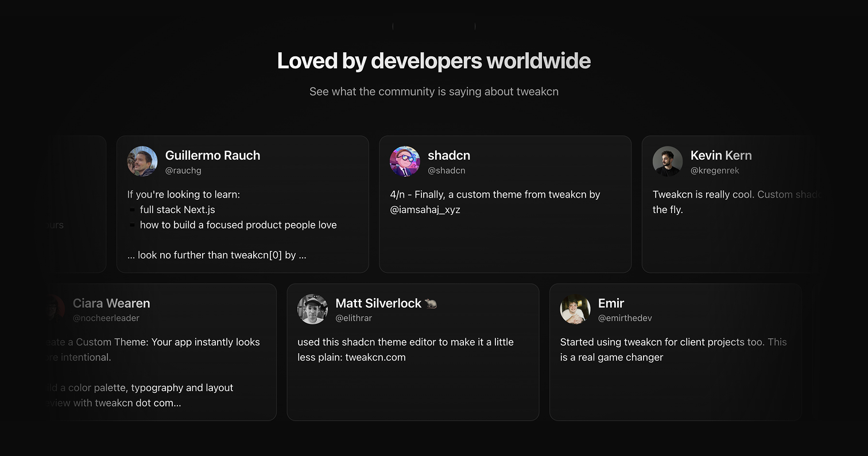Click the rat emoji beside Matt Silverlock
This screenshot has width=868, height=456.
431,304
